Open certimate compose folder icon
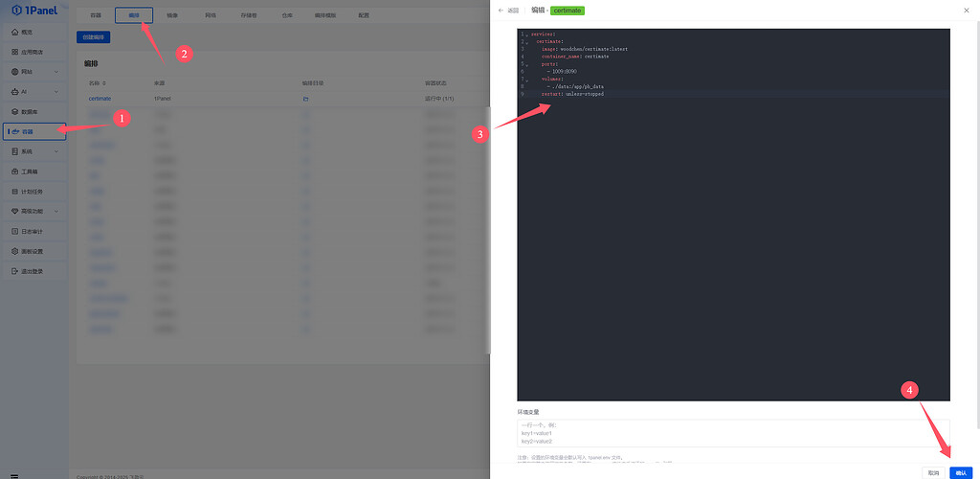980x479 pixels. tap(305, 98)
